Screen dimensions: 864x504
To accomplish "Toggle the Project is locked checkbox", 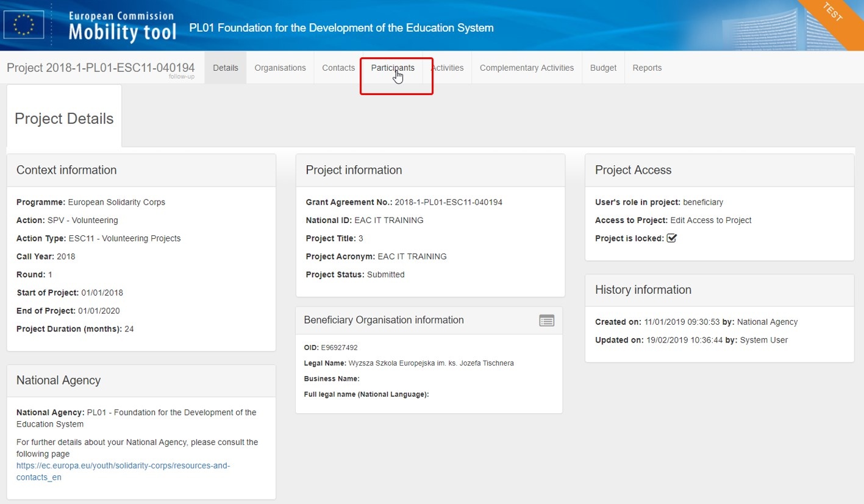I will (x=672, y=238).
